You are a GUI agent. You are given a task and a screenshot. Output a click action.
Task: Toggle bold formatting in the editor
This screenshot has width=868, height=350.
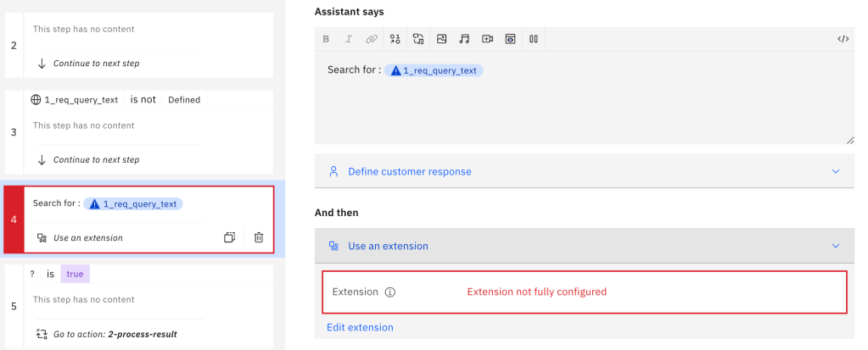[x=326, y=39]
